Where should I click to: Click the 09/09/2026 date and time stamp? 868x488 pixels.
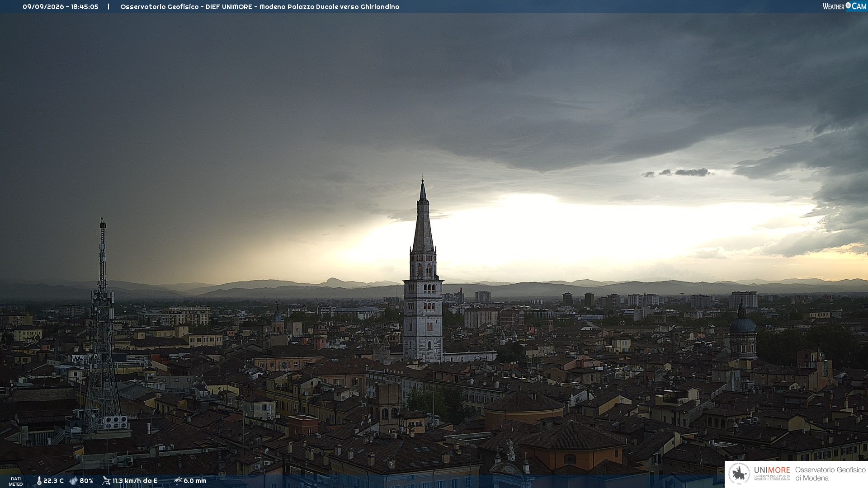coord(61,7)
